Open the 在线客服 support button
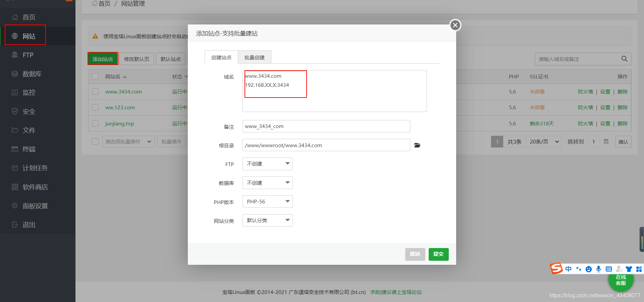Image resolution: width=644 pixels, height=302 pixels. click(621, 281)
